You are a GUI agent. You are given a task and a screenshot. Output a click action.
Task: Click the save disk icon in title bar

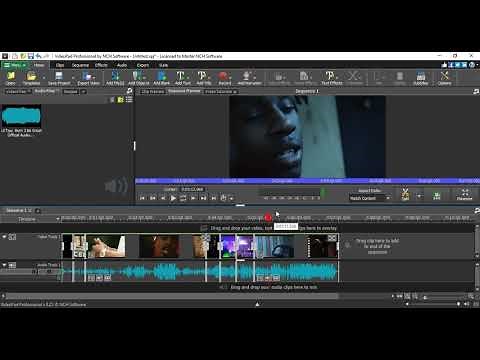31,56
